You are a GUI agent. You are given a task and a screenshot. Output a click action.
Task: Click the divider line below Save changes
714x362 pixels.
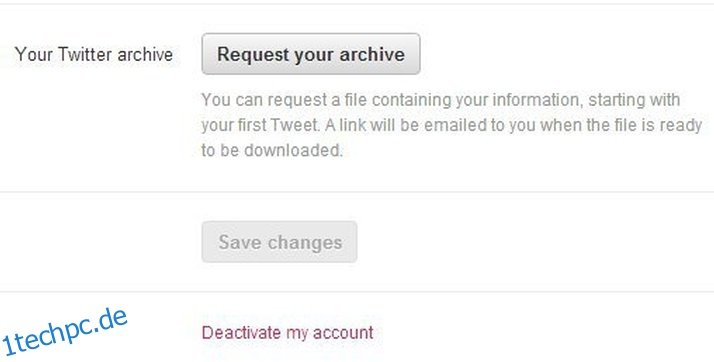pos(357,291)
